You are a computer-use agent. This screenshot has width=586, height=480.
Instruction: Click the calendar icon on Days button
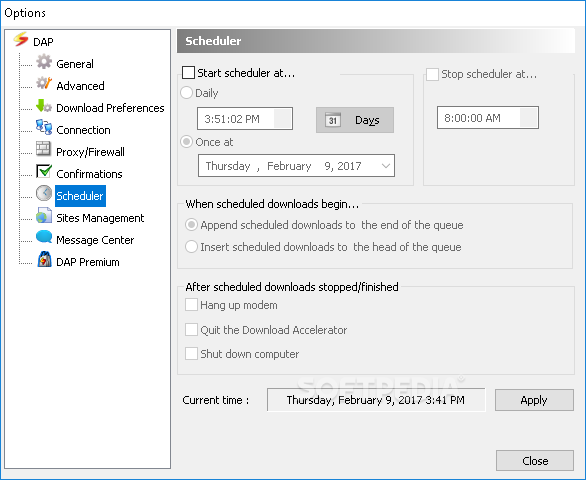tap(333, 120)
